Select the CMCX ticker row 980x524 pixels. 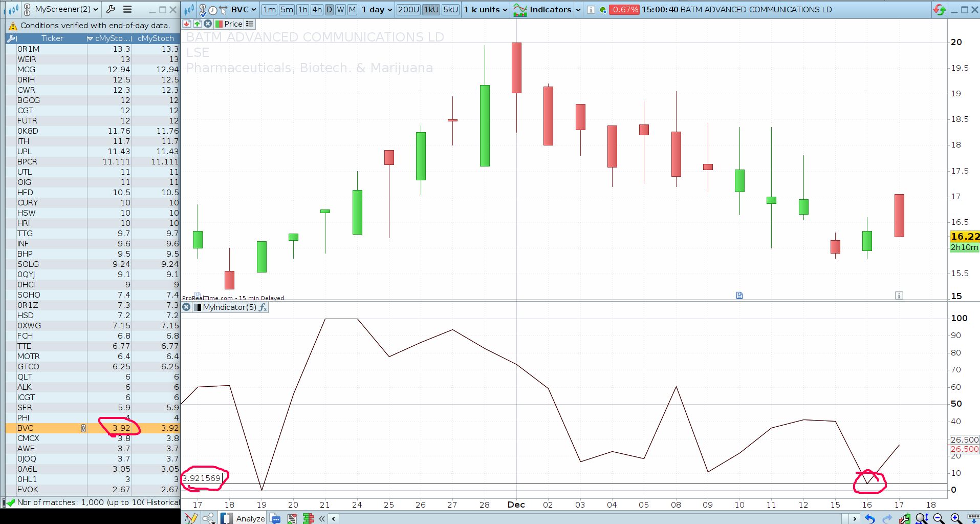point(93,438)
